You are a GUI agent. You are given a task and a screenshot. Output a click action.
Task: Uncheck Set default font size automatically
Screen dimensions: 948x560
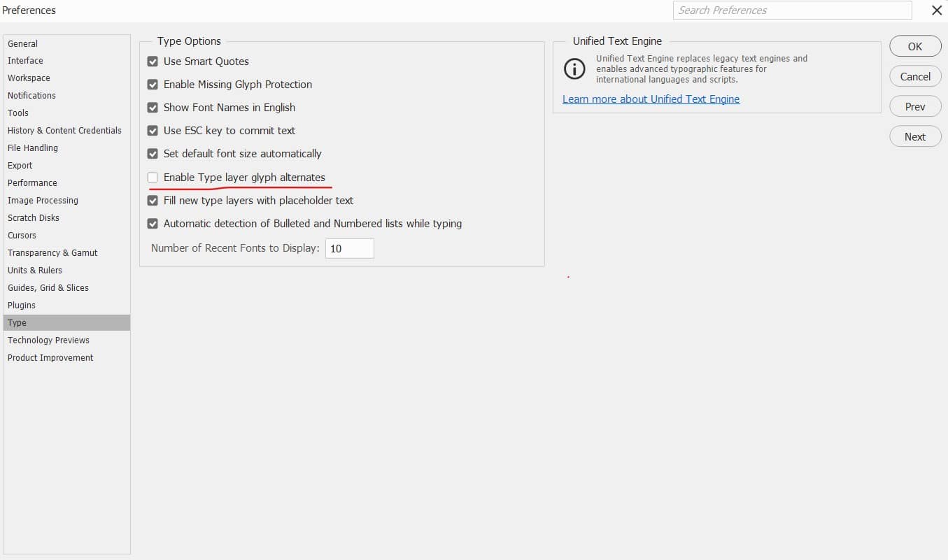pyautogui.click(x=153, y=154)
